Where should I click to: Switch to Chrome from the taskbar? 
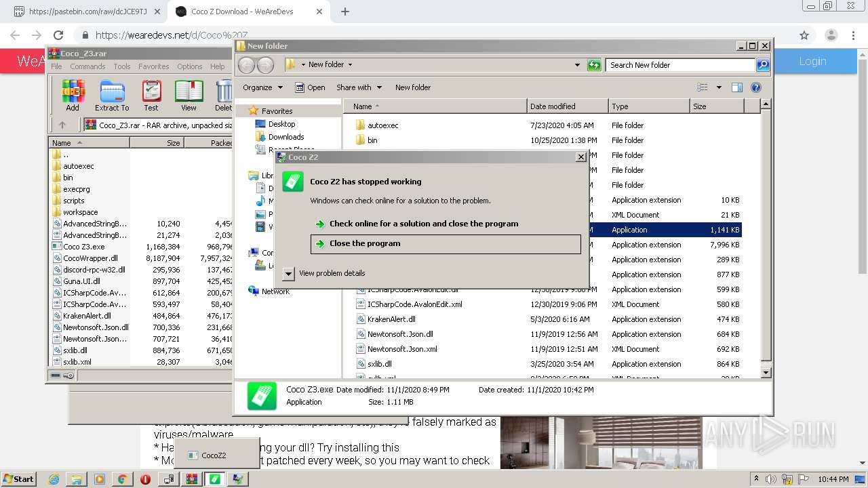pos(122,479)
